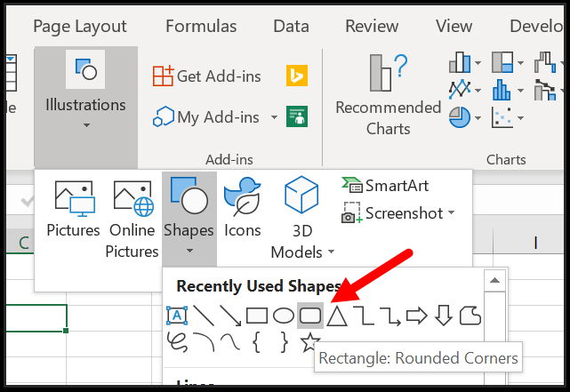Open Recommended Charts
Image resolution: width=570 pixels, height=392 pixels.
pyautogui.click(x=388, y=95)
